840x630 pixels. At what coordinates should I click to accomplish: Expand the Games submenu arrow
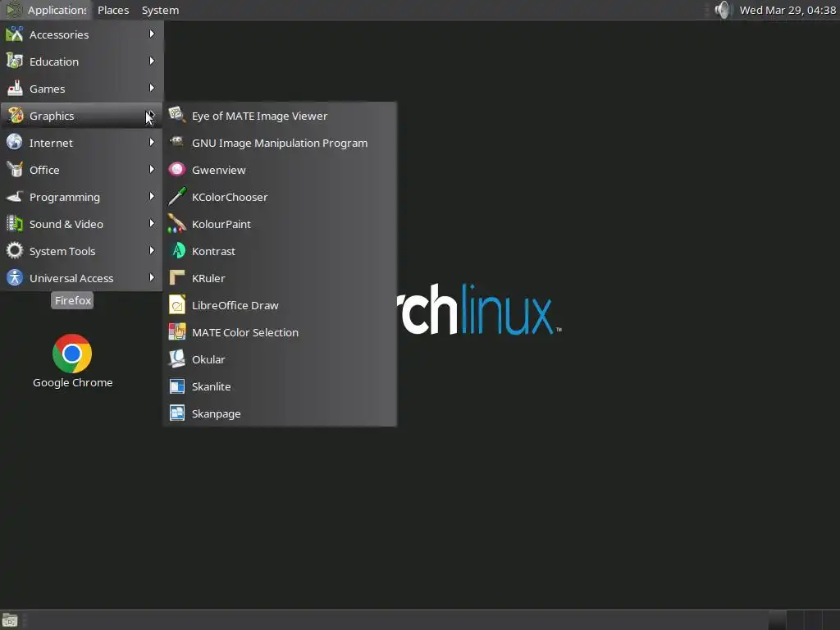152,88
